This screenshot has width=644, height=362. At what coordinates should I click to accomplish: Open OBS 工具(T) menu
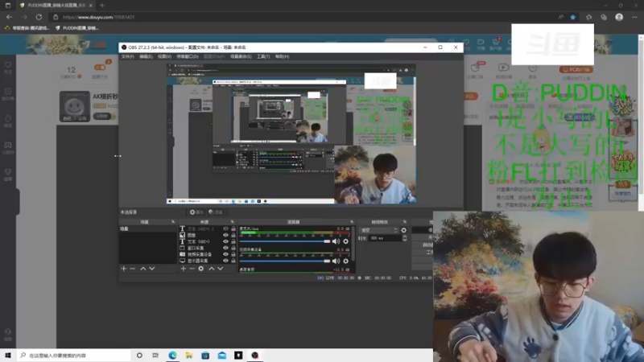(263, 56)
